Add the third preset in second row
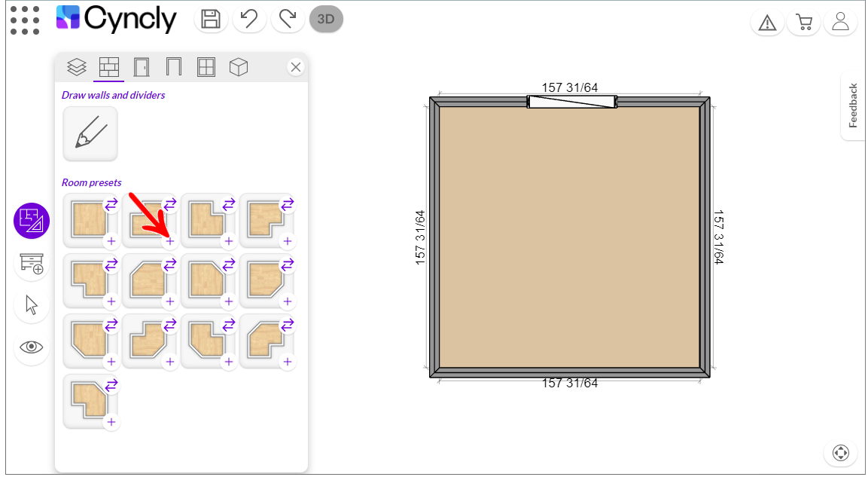This screenshot has width=868, height=480. pyautogui.click(x=229, y=301)
